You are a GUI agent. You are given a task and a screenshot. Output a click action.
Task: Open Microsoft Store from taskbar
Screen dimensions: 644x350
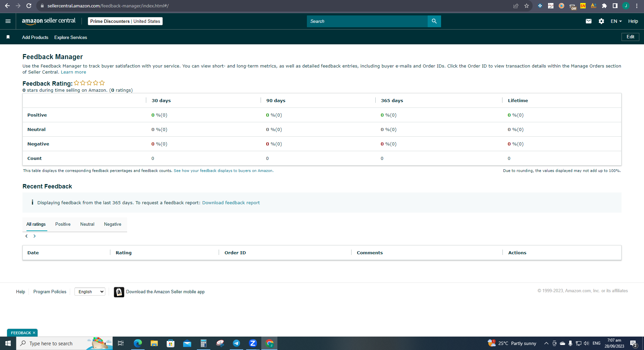click(x=171, y=343)
